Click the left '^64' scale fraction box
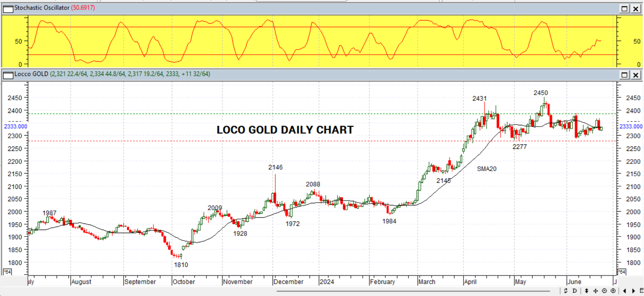Viewport: 644px width, 296px height. tap(7, 272)
